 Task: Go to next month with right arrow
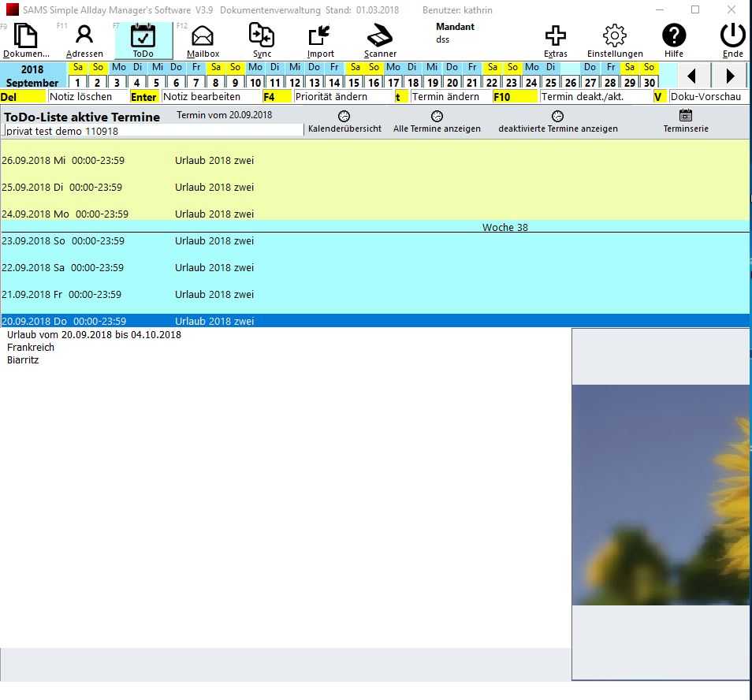click(730, 76)
